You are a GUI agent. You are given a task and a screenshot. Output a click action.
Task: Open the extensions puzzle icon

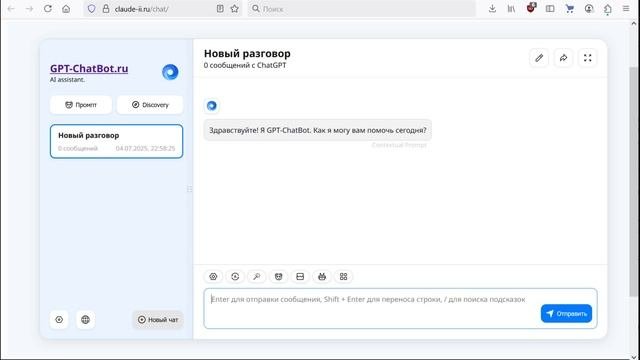coord(608,9)
